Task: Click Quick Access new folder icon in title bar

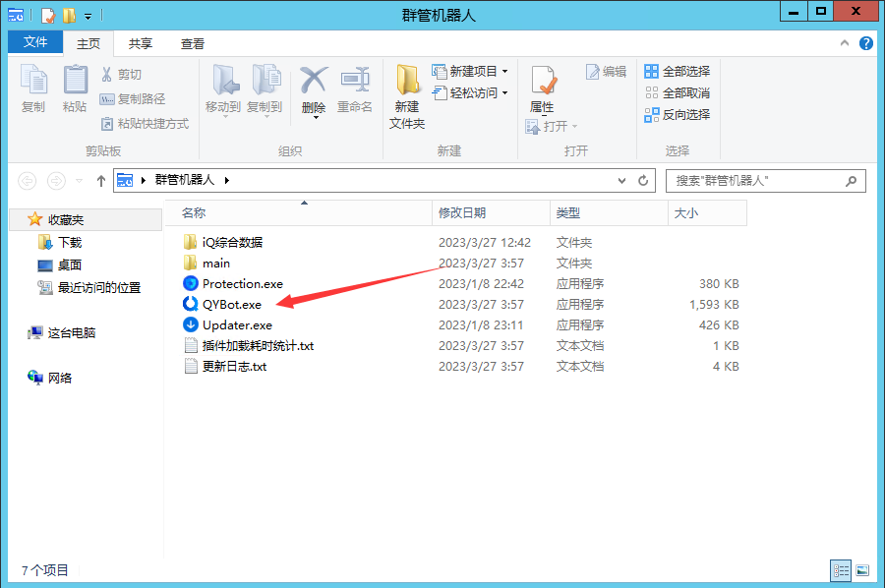Action: pos(70,15)
